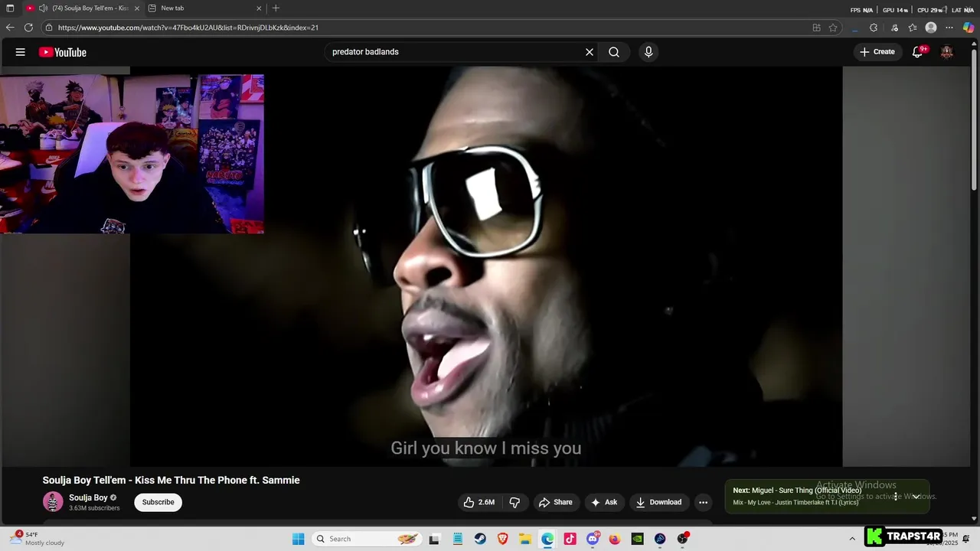Open File Explorer from taskbar
The height and width of the screenshot is (551, 980).
coord(525,539)
